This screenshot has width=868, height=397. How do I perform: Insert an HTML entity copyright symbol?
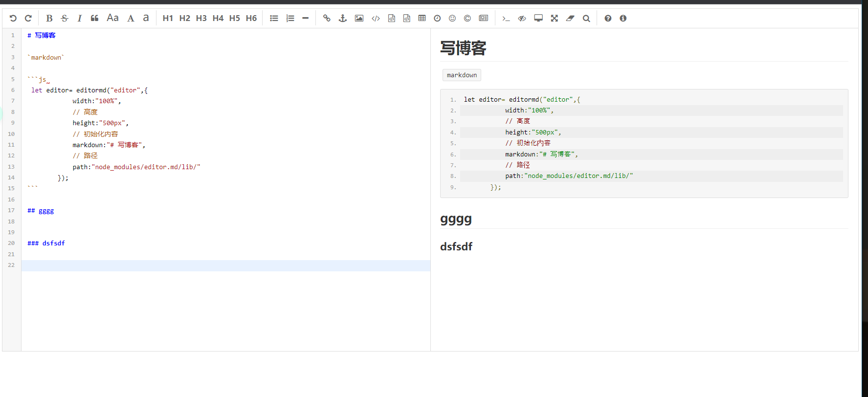coord(467,18)
